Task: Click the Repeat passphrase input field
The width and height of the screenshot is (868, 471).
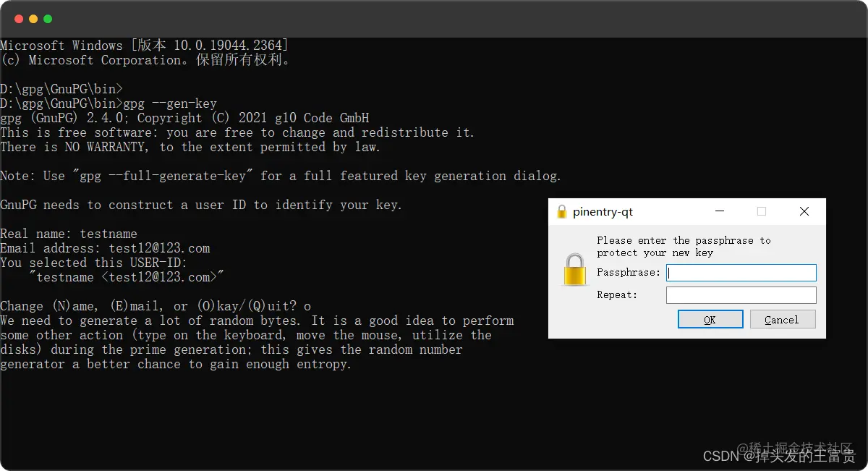Action: (x=741, y=295)
